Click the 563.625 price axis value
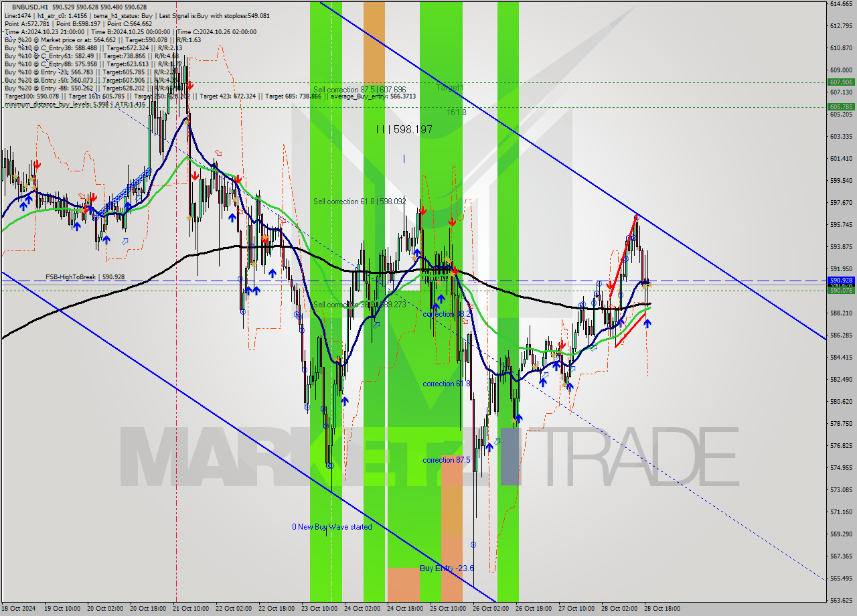 (x=841, y=600)
